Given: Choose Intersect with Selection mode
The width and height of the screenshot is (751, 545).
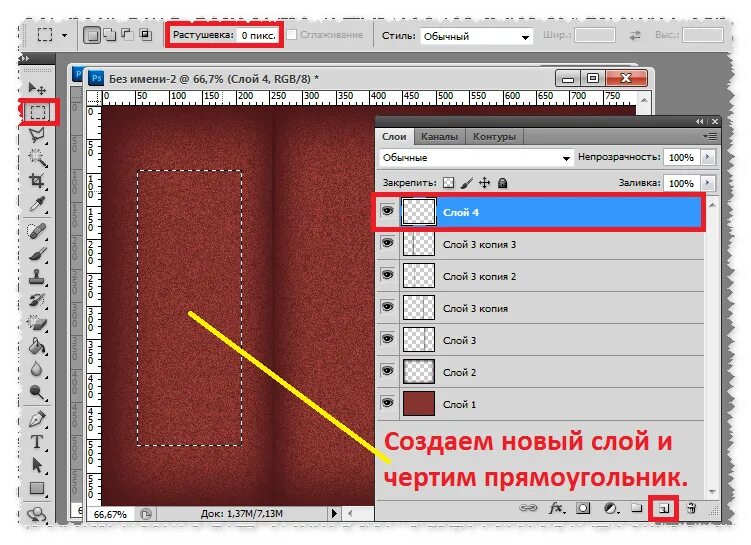Looking at the screenshot, I should (x=146, y=35).
